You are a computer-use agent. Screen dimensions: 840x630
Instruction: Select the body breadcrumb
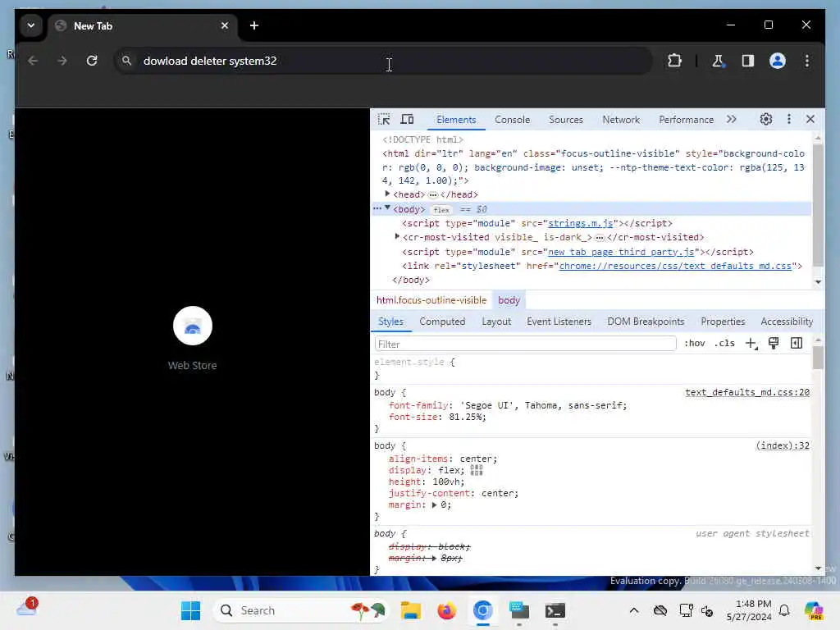509,300
